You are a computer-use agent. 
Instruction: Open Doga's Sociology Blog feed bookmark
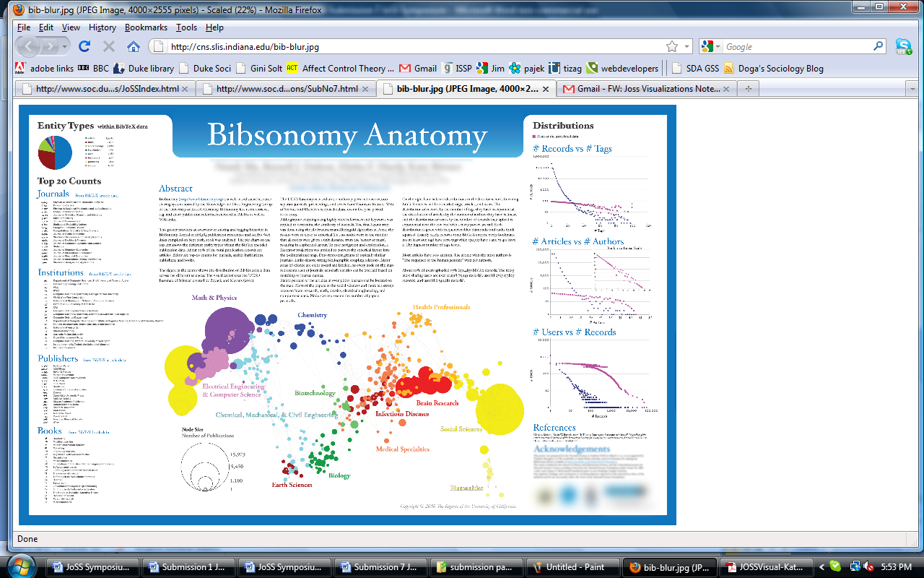[773, 68]
